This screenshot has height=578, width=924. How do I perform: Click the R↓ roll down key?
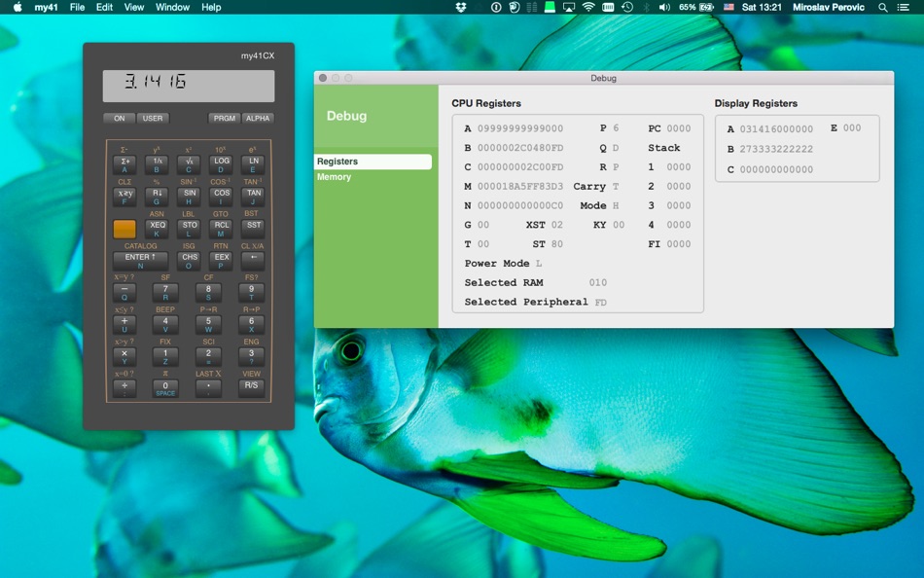click(x=158, y=197)
